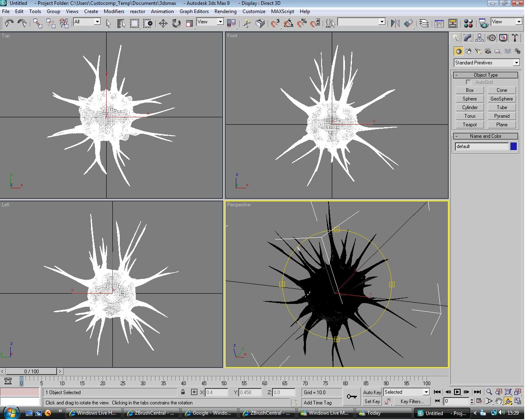Open the Material Editor spheres icon
Image resolution: width=525 pixels, height=420 pixels.
point(468,23)
